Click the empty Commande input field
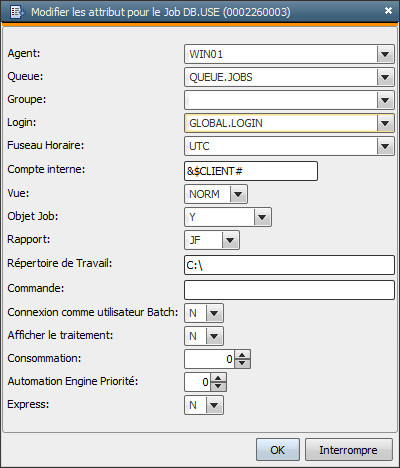This screenshot has width=400, height=468. click(289, 290)
